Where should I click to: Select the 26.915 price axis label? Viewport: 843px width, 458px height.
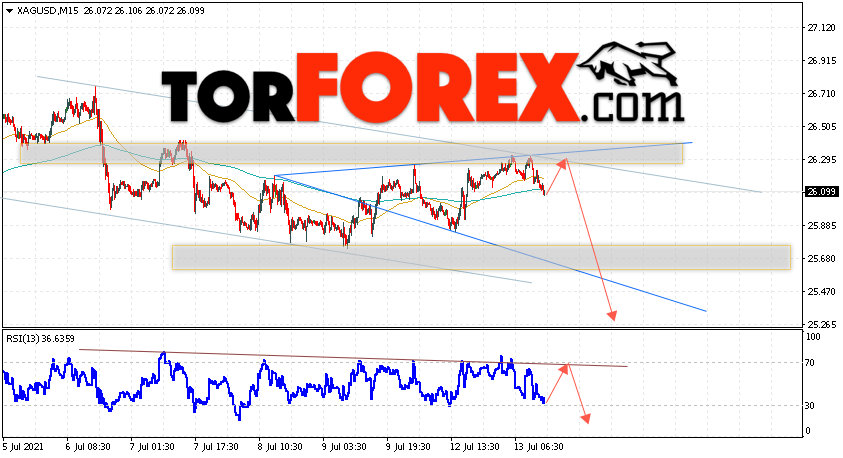tap(821, 61)
